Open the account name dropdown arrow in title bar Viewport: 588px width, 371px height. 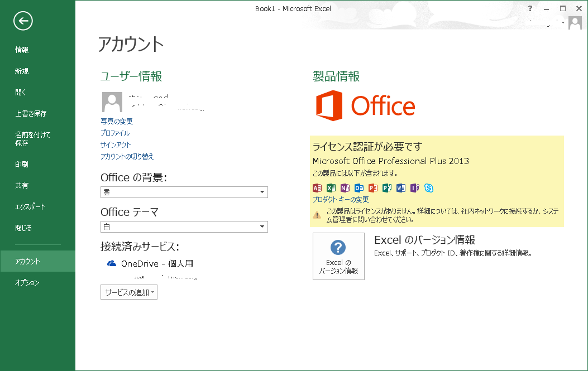[x=563, y=22]
